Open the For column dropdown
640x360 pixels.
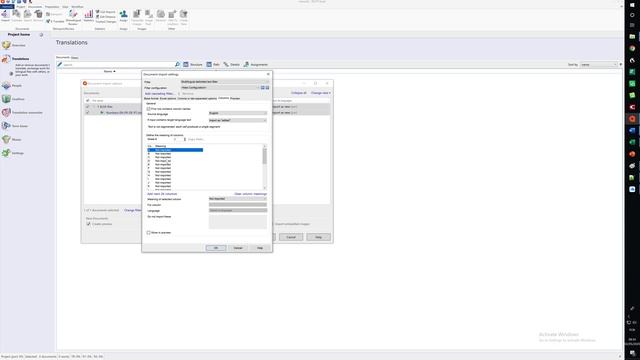(238, 204)
